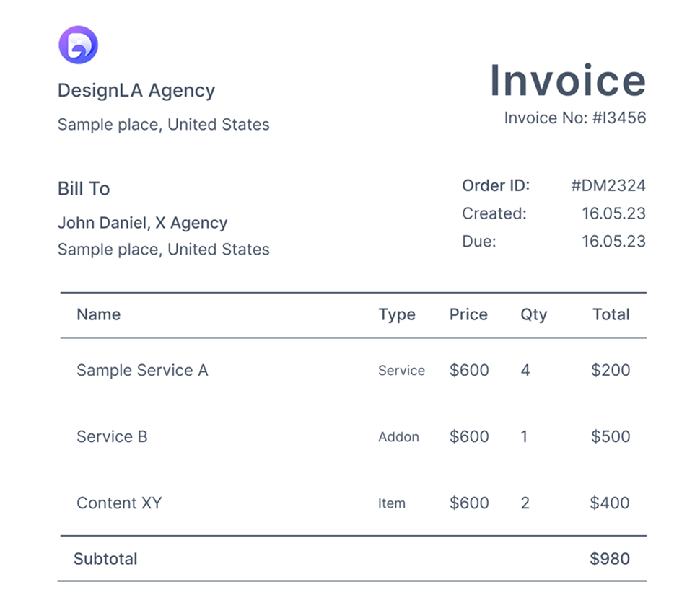Click the $980 subtotal amount

click(x=610, y=558)
